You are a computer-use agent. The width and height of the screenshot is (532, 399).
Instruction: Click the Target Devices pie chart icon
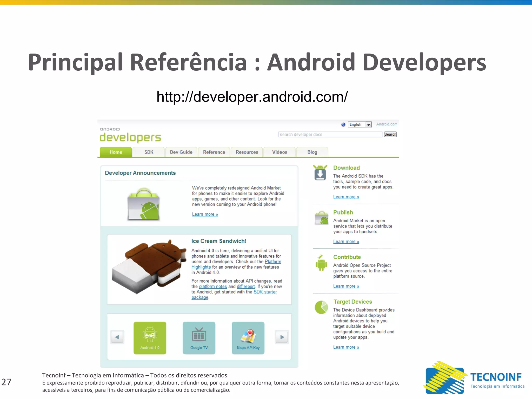[x=321, y=307]
